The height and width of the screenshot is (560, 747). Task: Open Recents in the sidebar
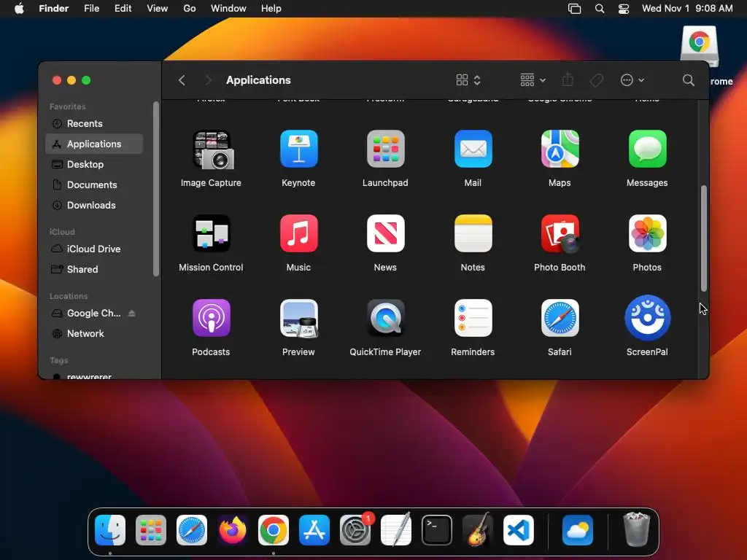point(94,123)
